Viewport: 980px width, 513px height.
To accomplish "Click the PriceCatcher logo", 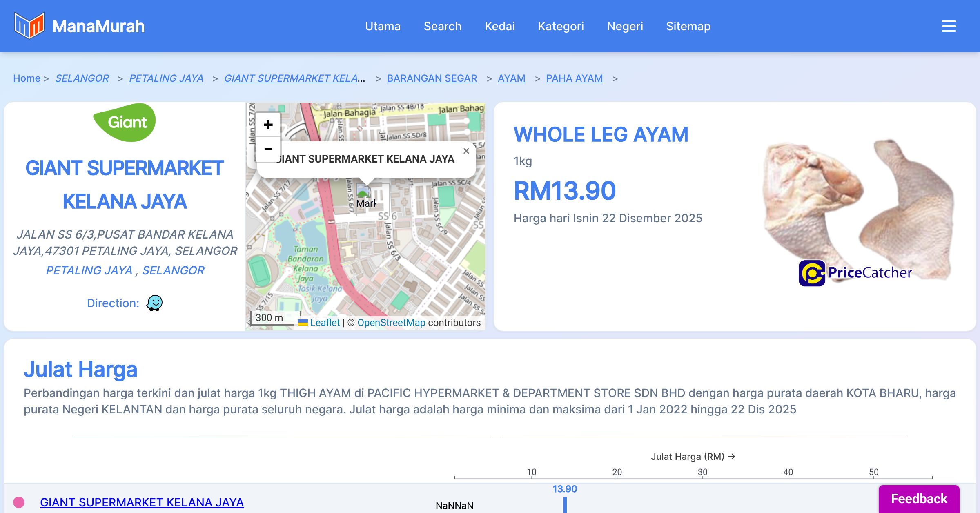I will tap(855, 273).
